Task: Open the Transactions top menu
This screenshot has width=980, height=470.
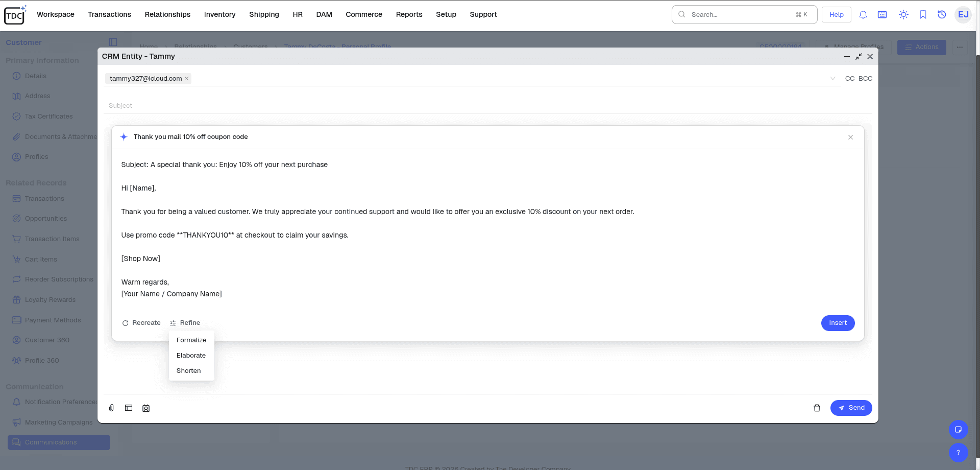Action: click(109, 14)
